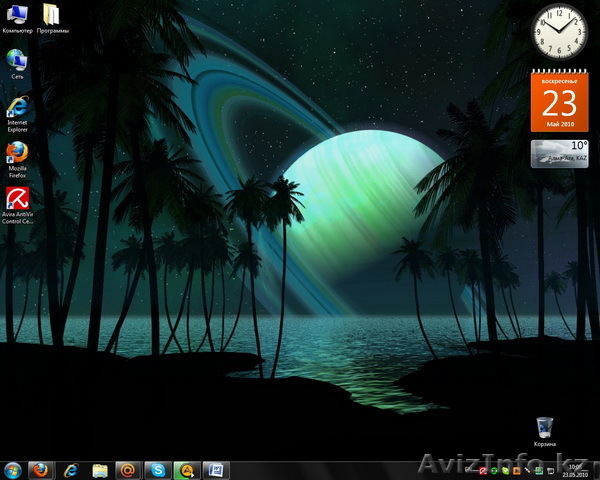600x480 pixels.
Task: Open the Корзина recycle bin
Action: 544,427
